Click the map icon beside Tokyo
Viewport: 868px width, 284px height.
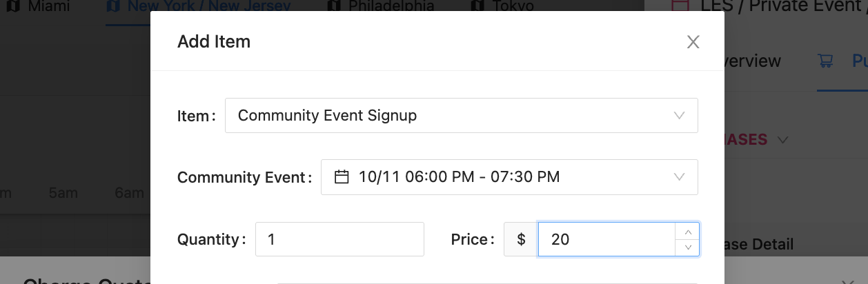[x=477, y=6]
